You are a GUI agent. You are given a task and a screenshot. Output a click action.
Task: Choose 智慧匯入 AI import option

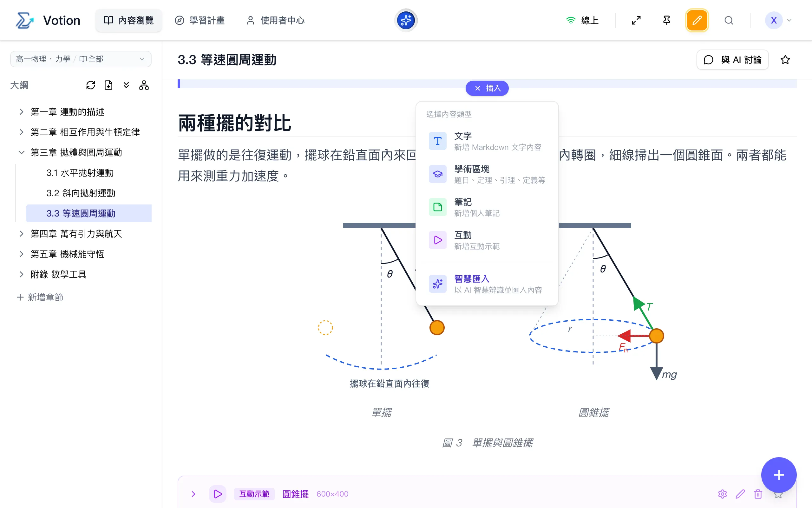[x=487, y=284]
